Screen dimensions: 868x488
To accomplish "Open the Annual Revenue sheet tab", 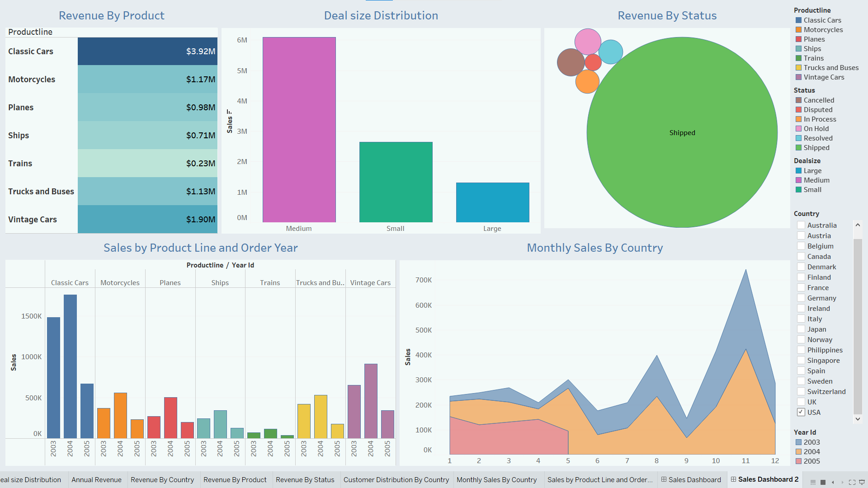I will (96, 480).
